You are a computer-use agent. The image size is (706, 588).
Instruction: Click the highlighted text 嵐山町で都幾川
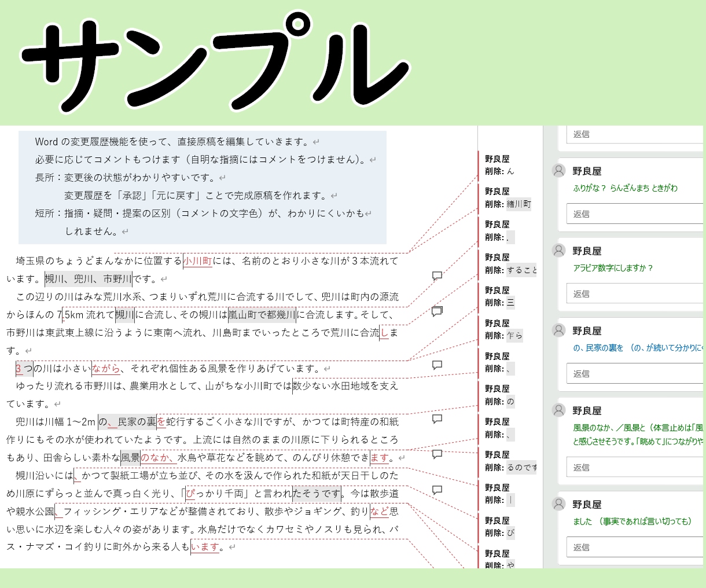[262, 315]
